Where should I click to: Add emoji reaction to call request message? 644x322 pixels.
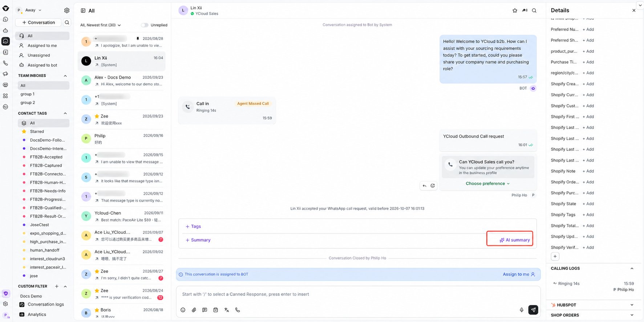pos(433,186)
